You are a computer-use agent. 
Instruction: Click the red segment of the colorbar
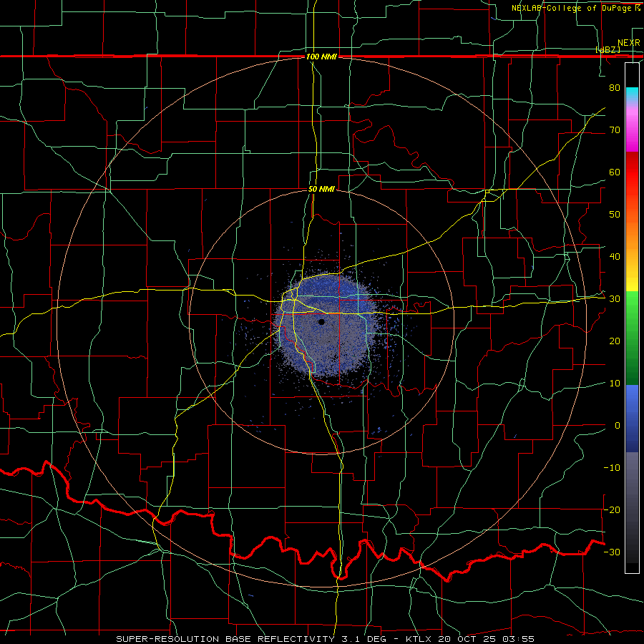632,172
